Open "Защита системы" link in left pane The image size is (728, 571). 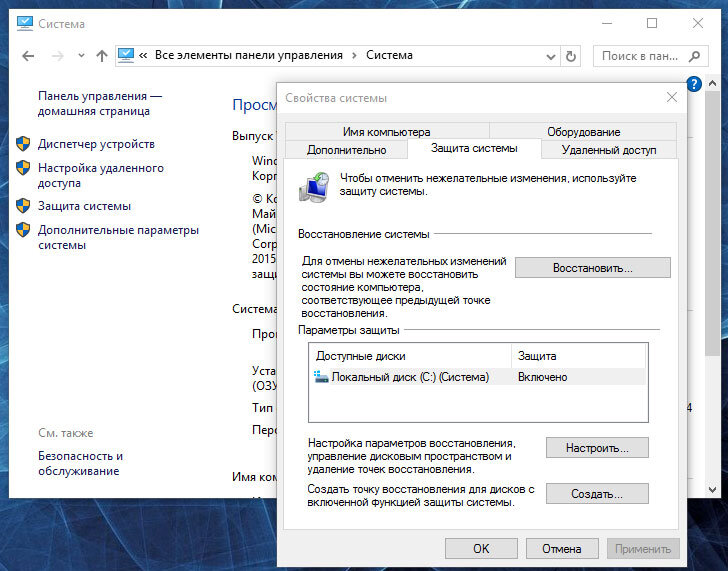click(84, 206)
